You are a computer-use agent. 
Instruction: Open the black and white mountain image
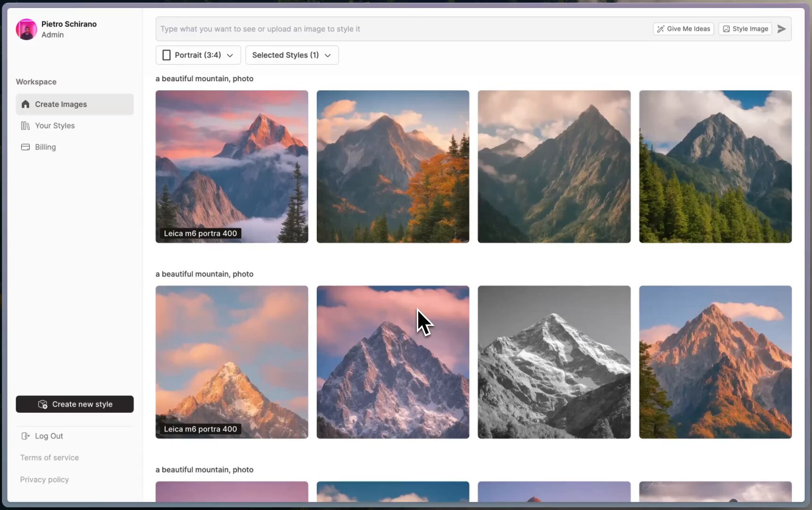point(554,362)
